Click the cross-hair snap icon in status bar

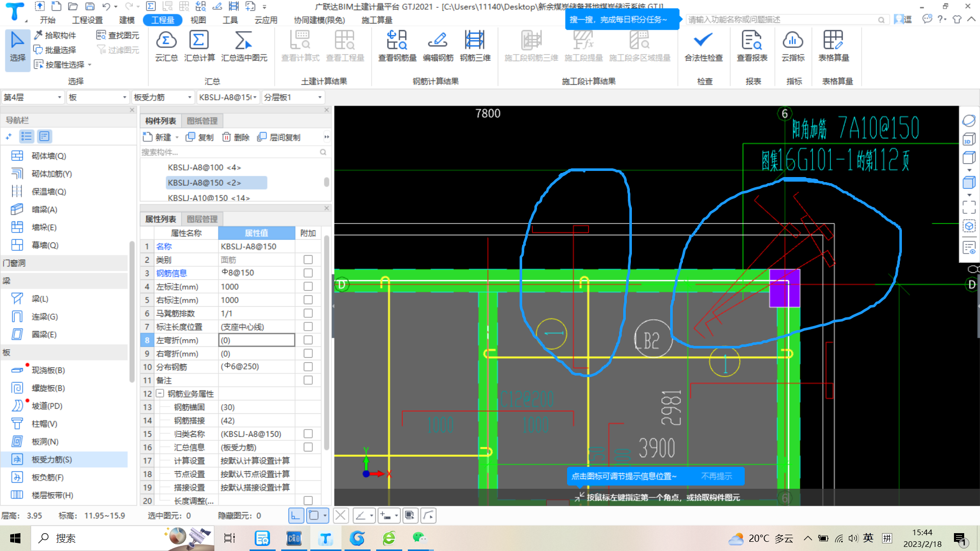[341, 515]
